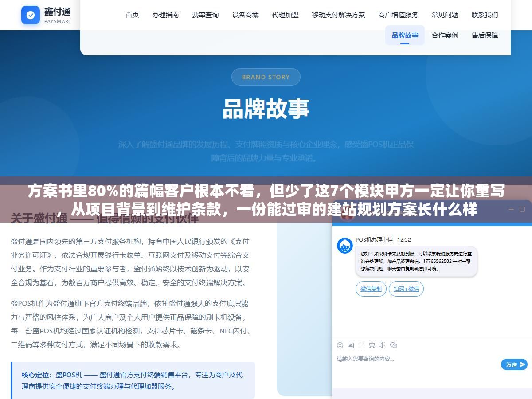
Task: Click the 核心定位 highlighted paragraph
Action: pos(133,380)
